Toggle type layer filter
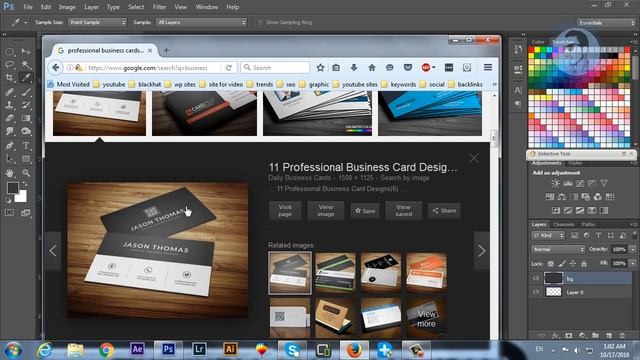Image resolution: width=640 pixels, height=360 pixels. pyautogui.click(x=598, y=236)
